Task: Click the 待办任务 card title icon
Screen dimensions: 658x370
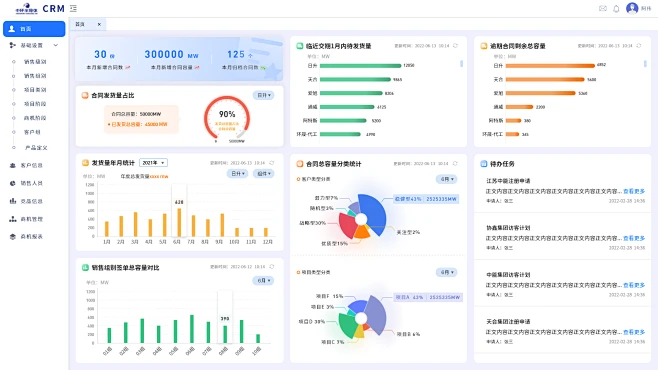Action: click(484, 164)
